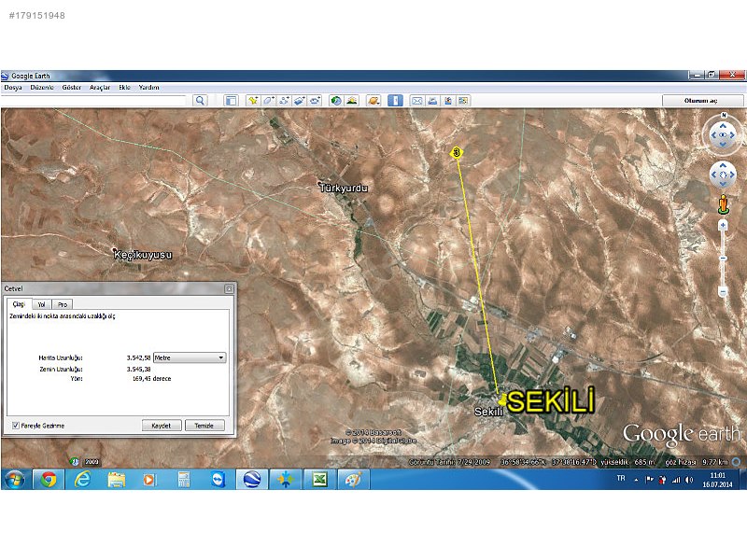Close the Cetvel ruler dialog
This screenshot has height=560, width=747.
point(229,289)
